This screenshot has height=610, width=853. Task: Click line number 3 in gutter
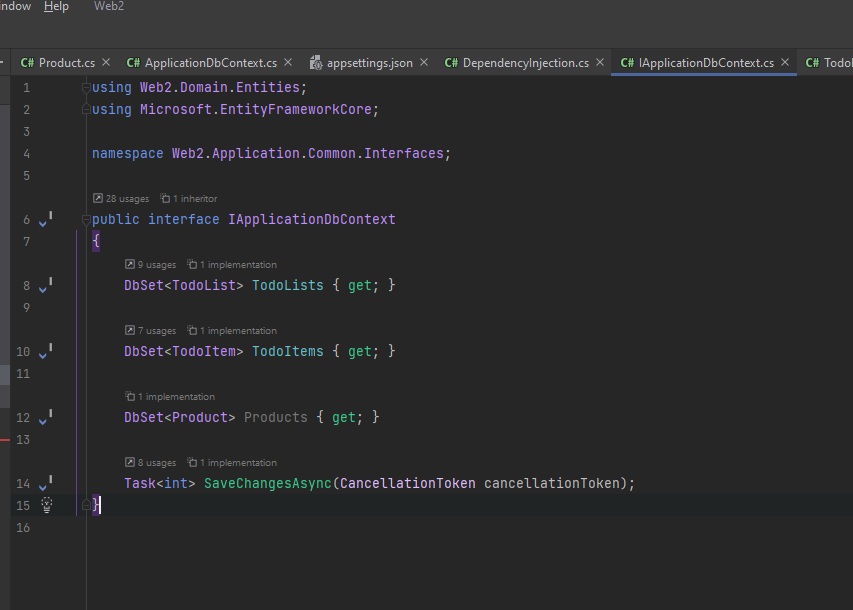[x=26, y=132]
